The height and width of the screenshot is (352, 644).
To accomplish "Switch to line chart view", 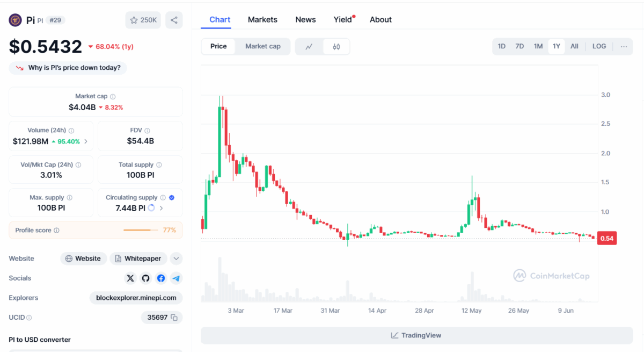I will click(309, 47).
